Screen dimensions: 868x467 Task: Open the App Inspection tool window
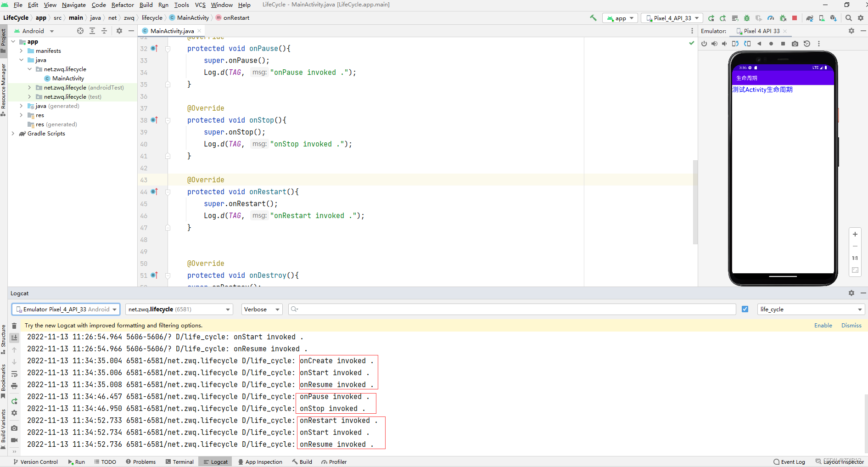coord(260,462)
